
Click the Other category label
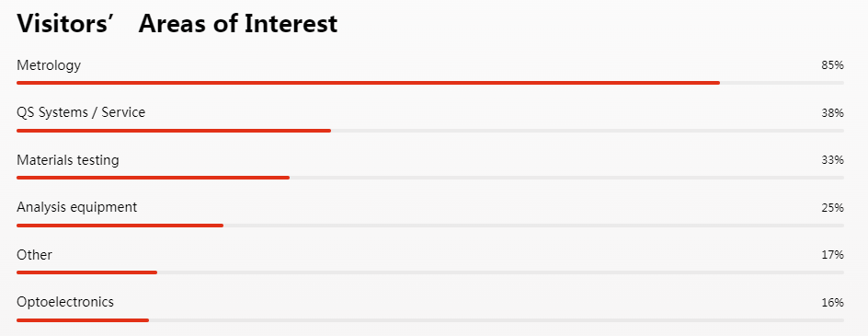(34, 255)
